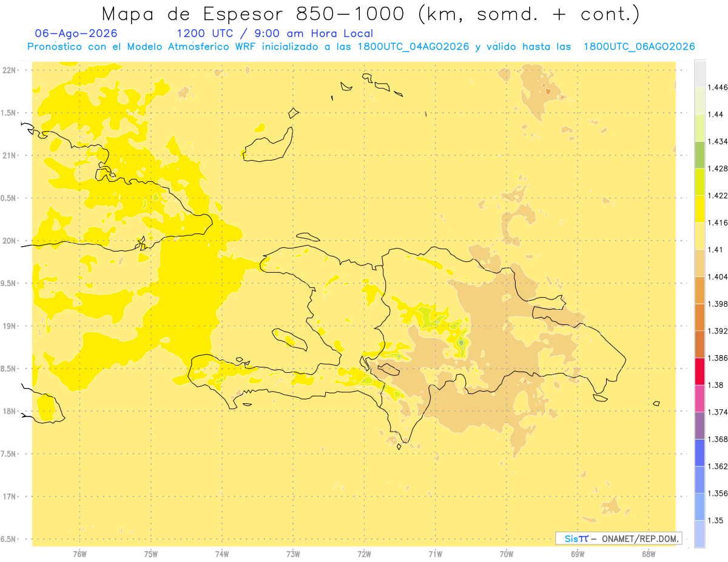The image size is (728, 562).
Task: Click the legend value '1.44'
Action: pyautogui.click(x=715, y=115)
